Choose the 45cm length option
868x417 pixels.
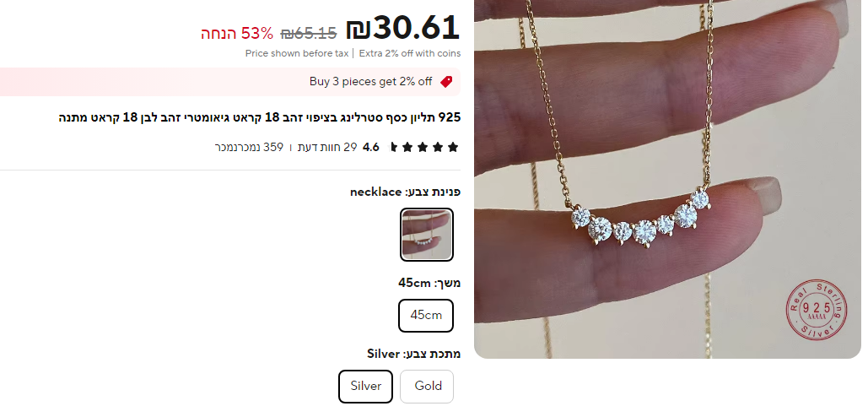[x=426, y=316]
